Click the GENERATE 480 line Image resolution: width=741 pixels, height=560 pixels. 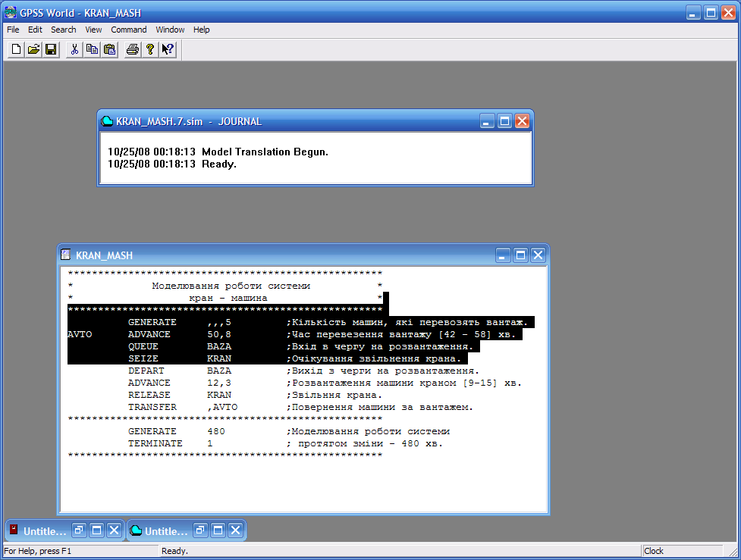pyautogui.click(x=289, y=432)
